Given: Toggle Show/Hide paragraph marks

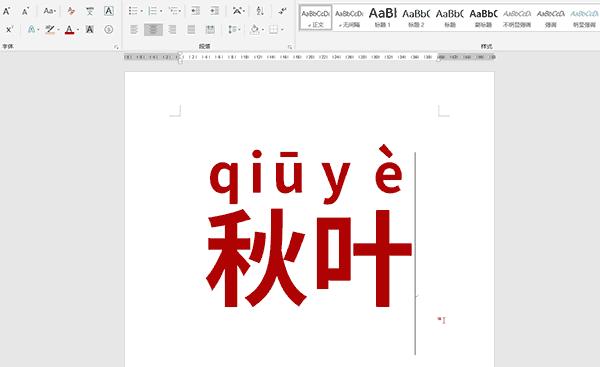Looking at the screenshot, I should pos(282,11).
